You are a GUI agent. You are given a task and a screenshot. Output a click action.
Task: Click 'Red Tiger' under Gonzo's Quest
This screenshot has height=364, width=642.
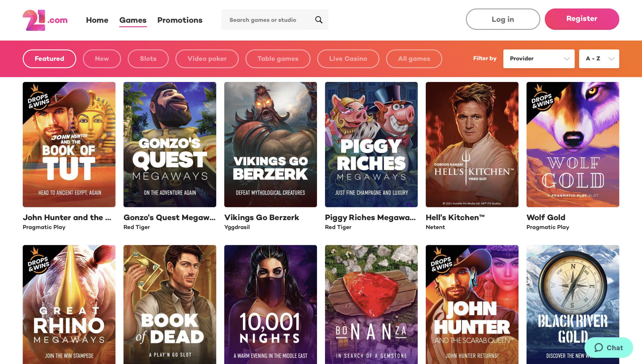coord(137,227)
